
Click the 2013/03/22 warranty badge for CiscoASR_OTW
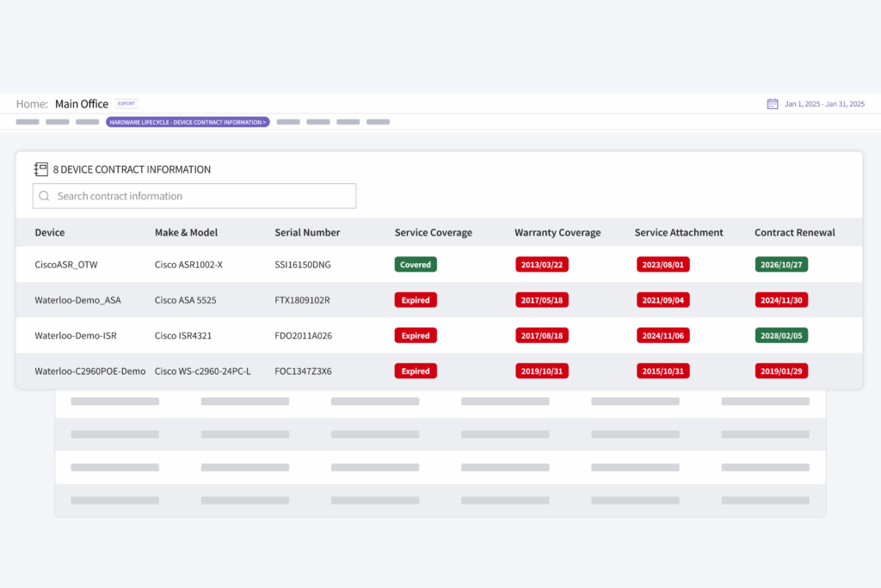coord(542,264)
